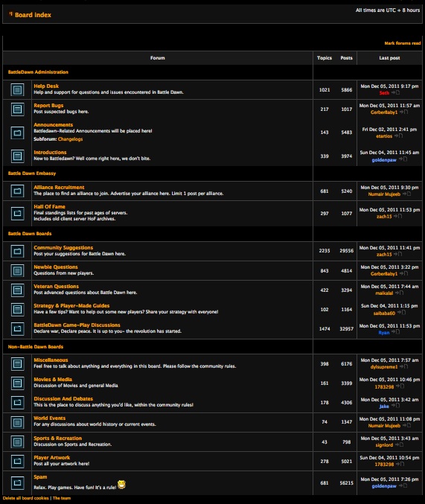Click the smiley emoticon in Spam description

click(121, 485)
